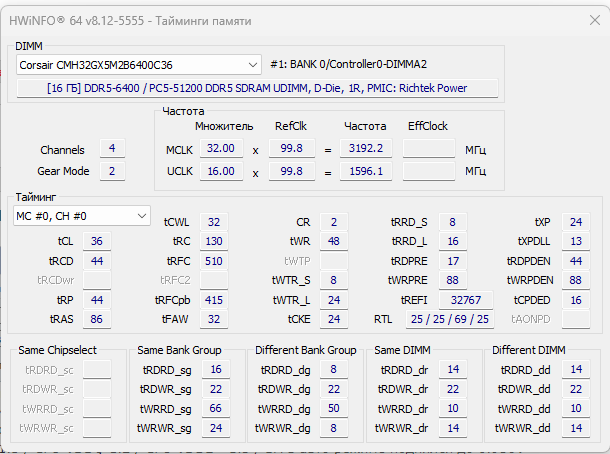This screenshot has width=610, height=454.
Task: Select the Gear Mode value field
Action: pos(112,171)
